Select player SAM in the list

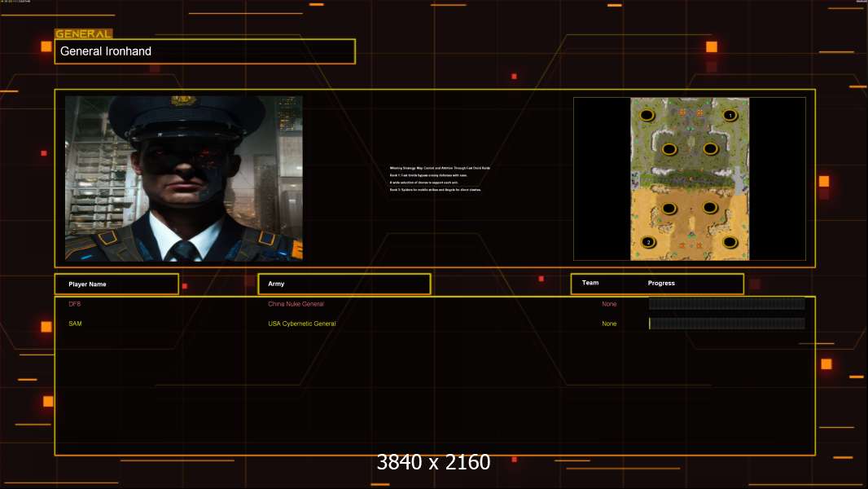point(75,324)
